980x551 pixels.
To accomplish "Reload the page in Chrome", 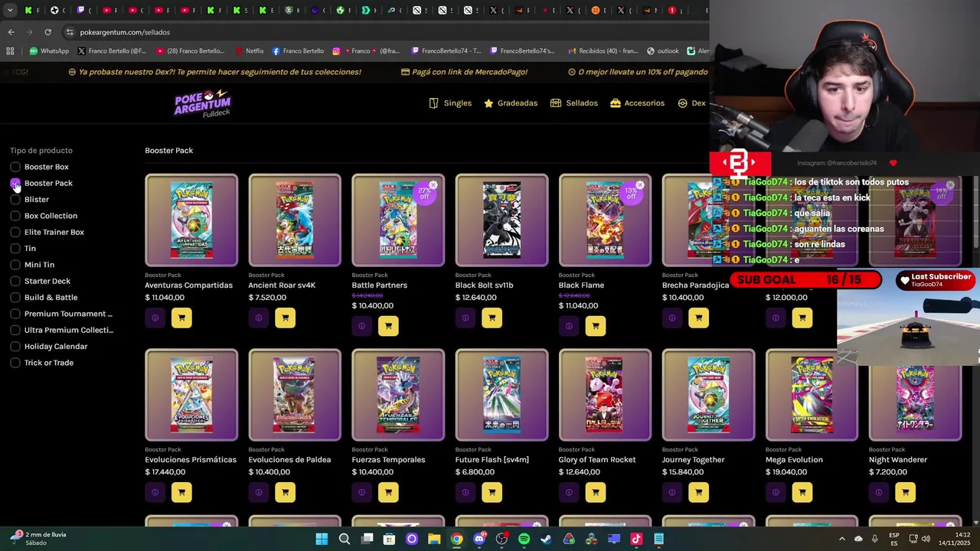I will [x=47, y=32].
